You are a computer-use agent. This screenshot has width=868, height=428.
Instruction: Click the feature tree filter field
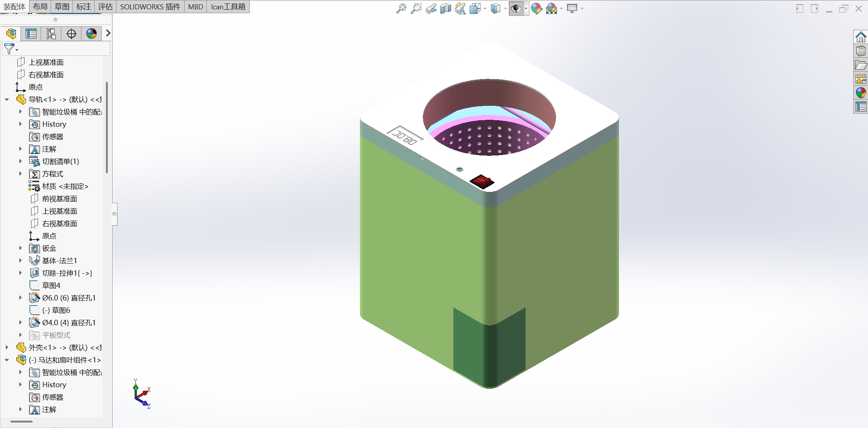[58, 49]
